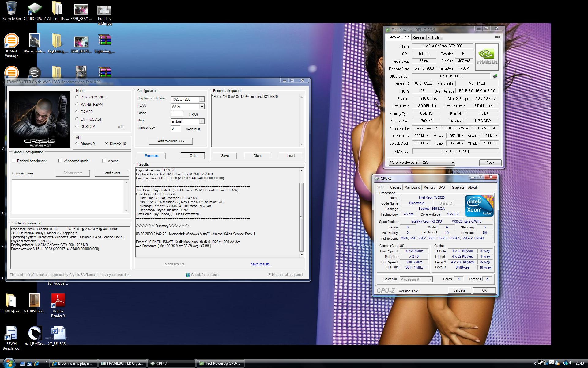Click Execute to run the benchmark
This screenshot has width=588, height=368.
[x=151, y=156]
